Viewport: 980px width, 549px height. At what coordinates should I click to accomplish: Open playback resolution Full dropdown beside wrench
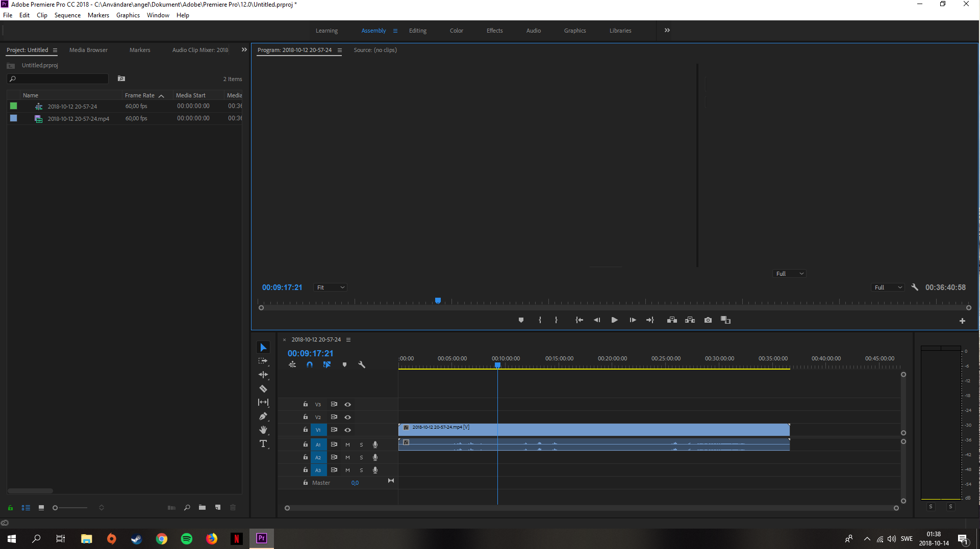888,287
